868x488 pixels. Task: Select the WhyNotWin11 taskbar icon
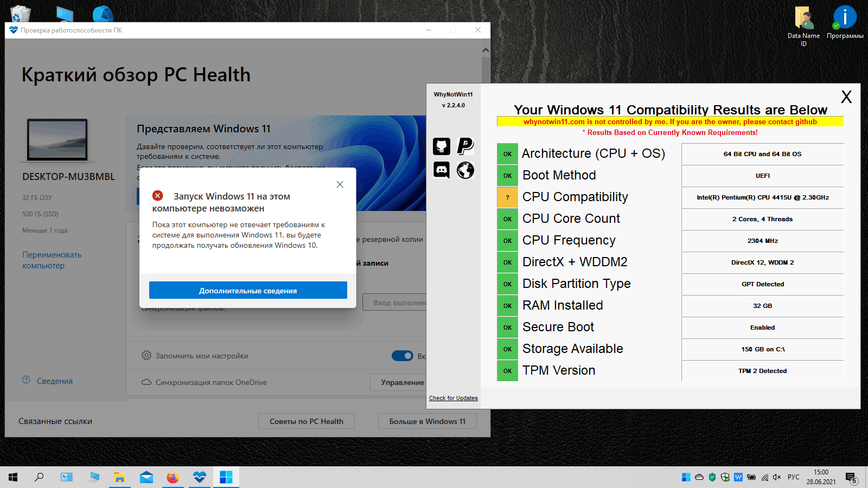point(226,477)
